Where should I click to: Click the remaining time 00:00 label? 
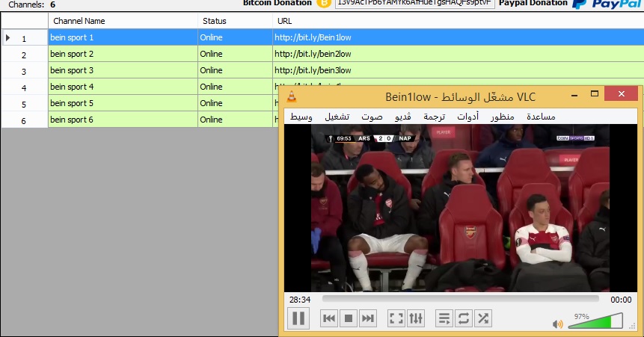[621, 300]
